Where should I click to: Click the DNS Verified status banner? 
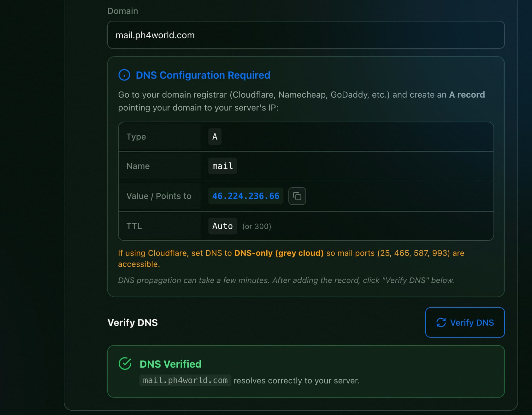(306, 371)
